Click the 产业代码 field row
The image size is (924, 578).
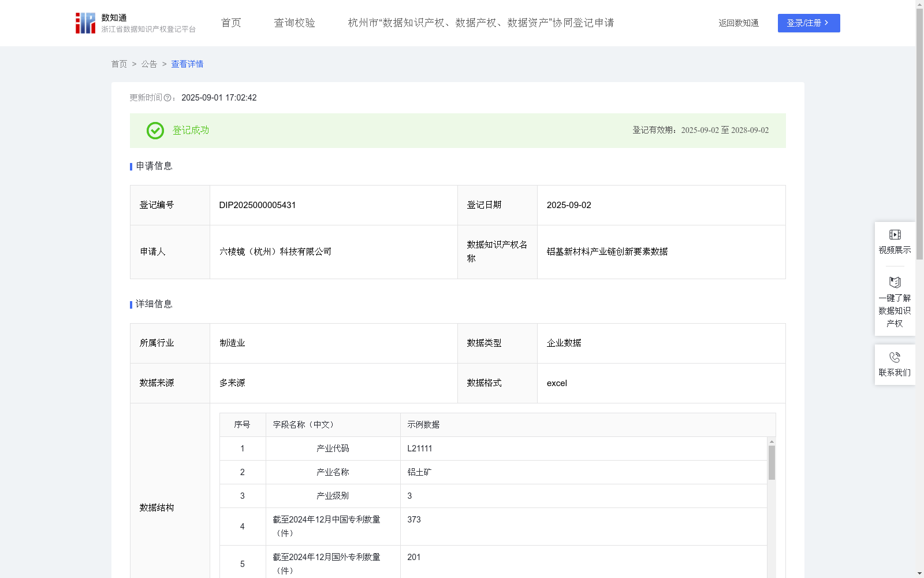[333, 449]
